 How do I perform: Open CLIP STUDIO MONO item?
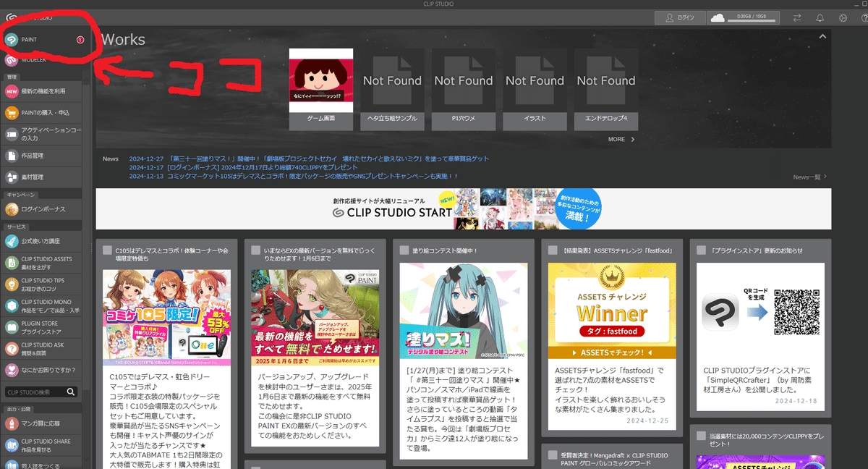pyautogui.click(x=43, y=305)
